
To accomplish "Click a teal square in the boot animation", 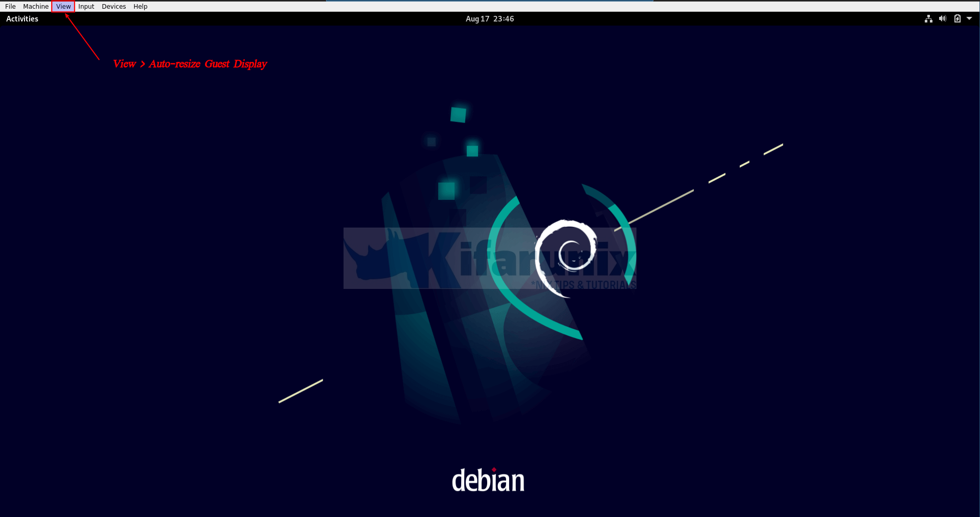I will pos(459,115).
